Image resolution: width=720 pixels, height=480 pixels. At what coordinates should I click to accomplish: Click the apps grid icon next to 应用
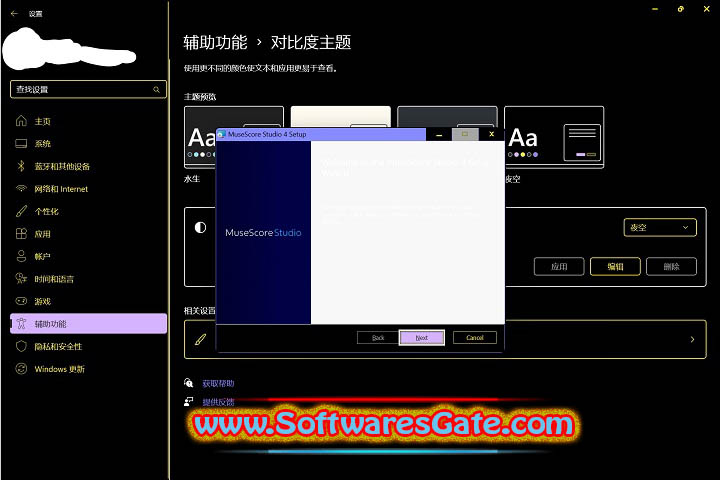point(21,233)
